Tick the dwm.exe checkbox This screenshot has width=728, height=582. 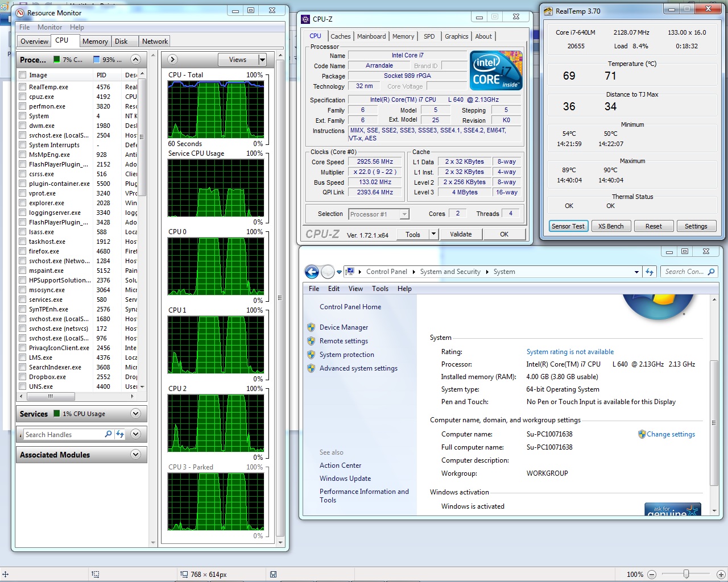(23, 126)
